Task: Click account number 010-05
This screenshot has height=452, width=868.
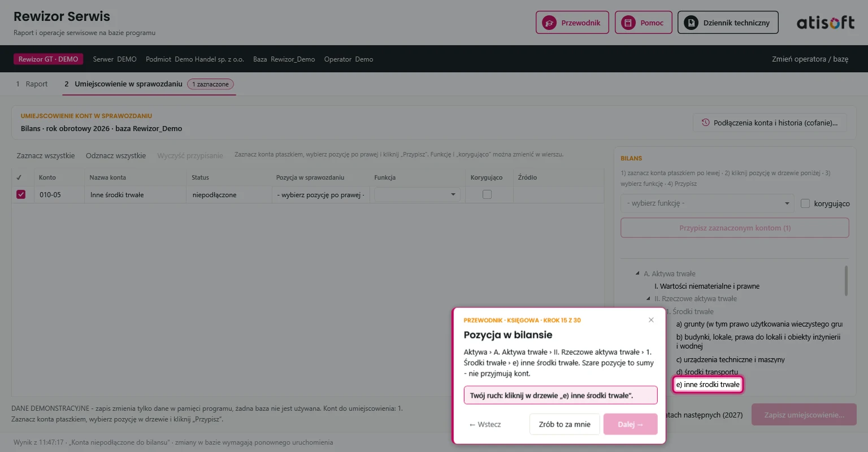Action: click(50, 194)
